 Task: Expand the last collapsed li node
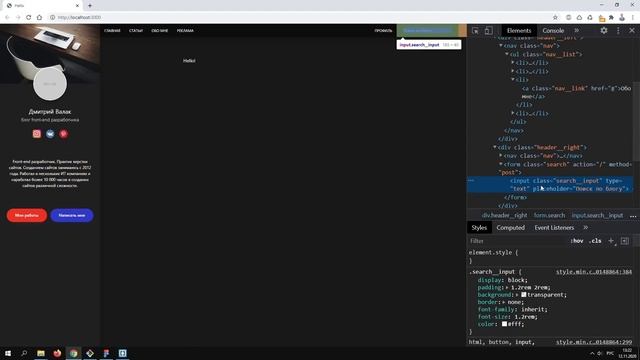coord(513,113)
